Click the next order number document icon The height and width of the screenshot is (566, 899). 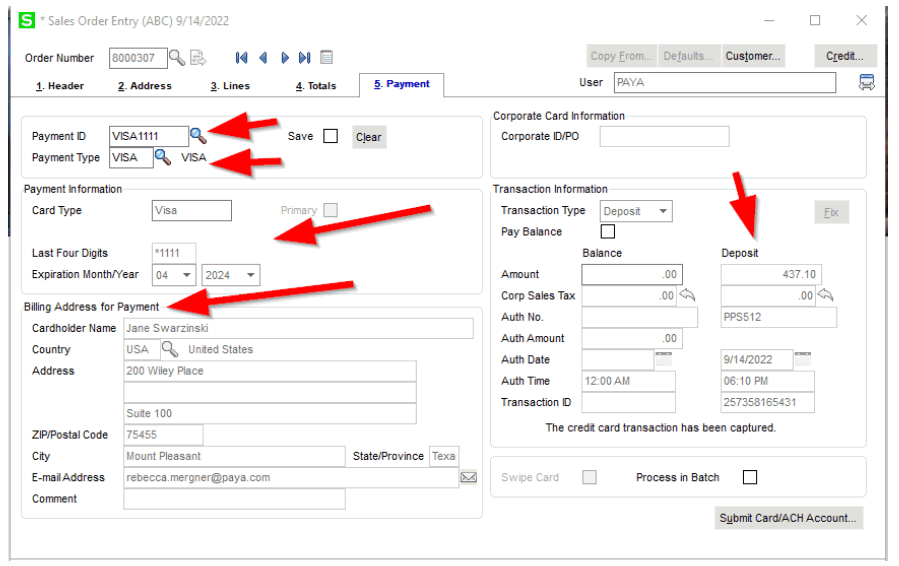tap(198, 57)
